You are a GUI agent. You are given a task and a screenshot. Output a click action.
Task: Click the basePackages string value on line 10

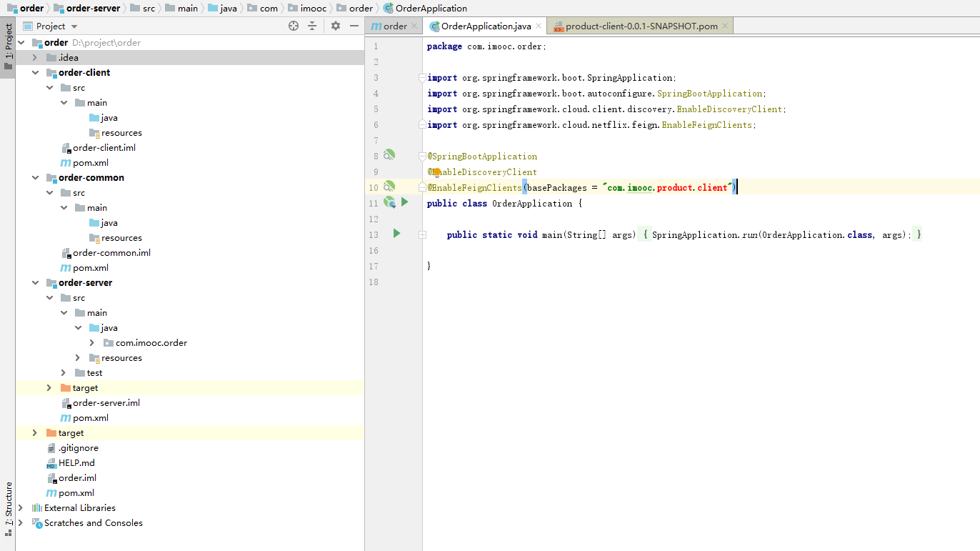[668, 187]
